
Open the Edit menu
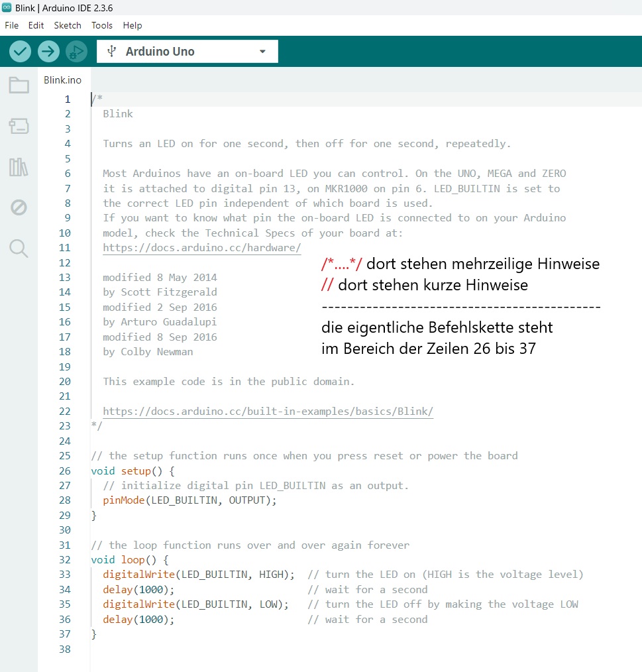click(x=36, y=25)
